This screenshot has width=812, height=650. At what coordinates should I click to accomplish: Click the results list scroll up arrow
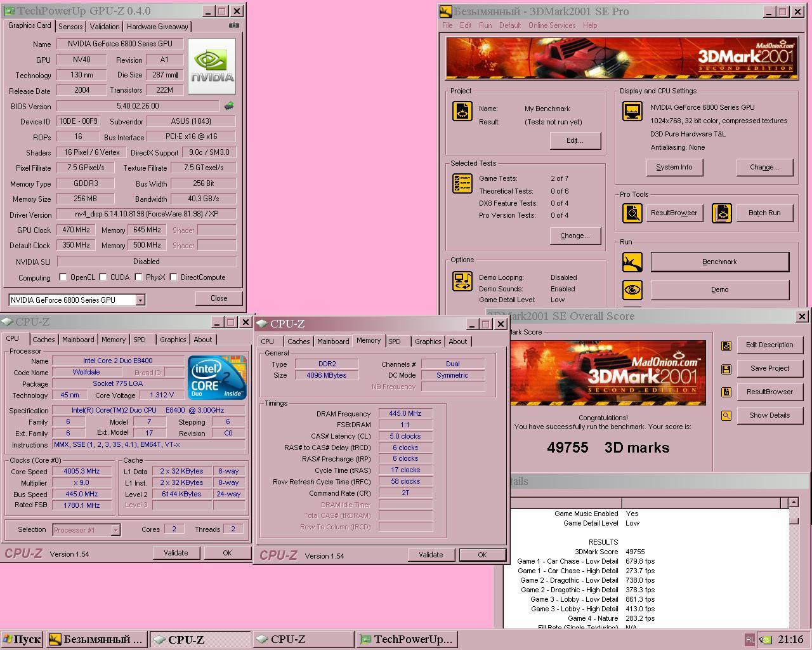(794, 503)
